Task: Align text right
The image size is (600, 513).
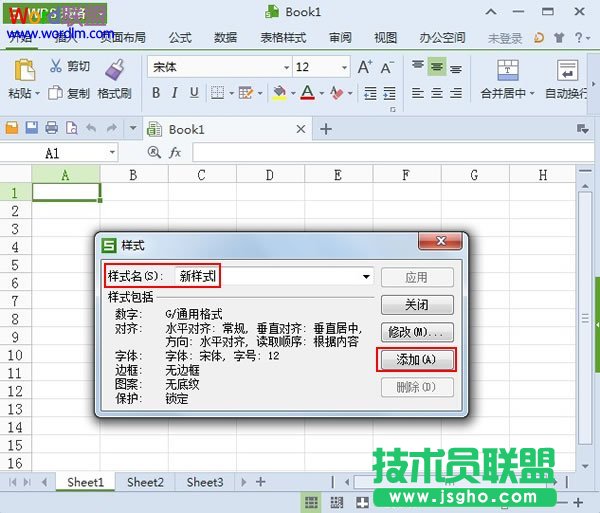Action: click(x=456, y=93)
